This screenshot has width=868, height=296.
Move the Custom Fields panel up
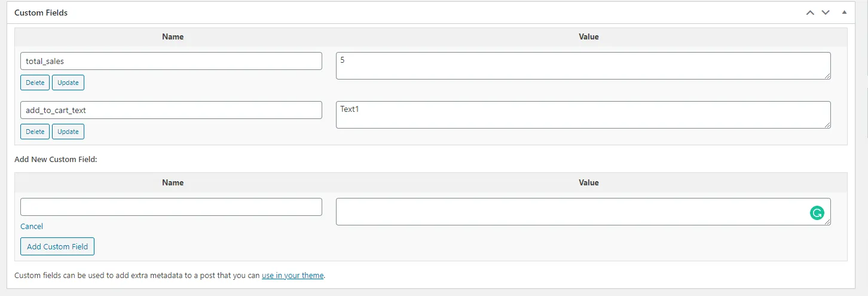(810, 13)
